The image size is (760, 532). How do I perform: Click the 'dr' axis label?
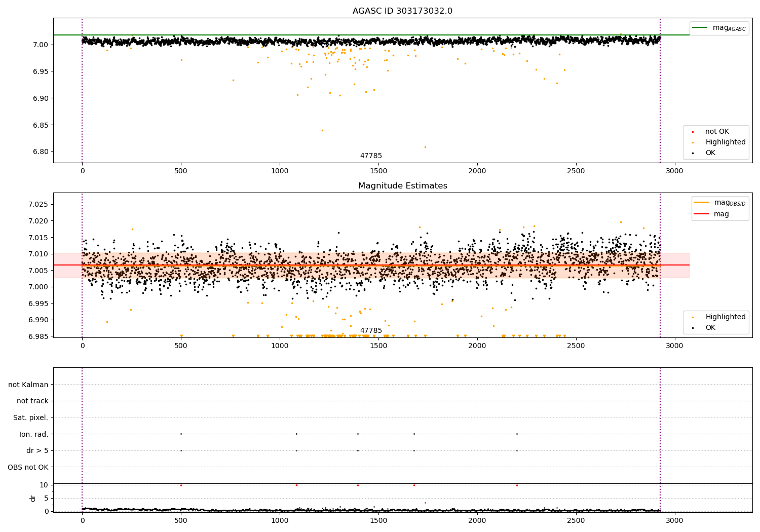pyautogui.click(x=33, y=498)
